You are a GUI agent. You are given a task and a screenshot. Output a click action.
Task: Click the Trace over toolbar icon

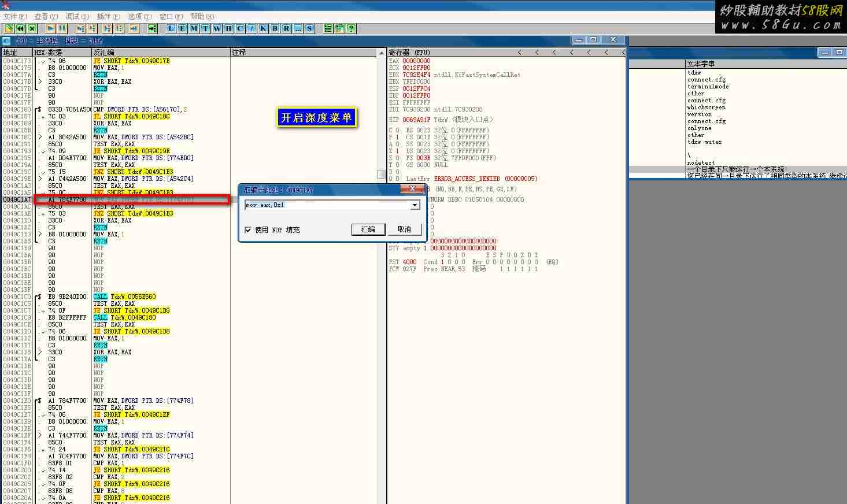(x=119, y=28)
